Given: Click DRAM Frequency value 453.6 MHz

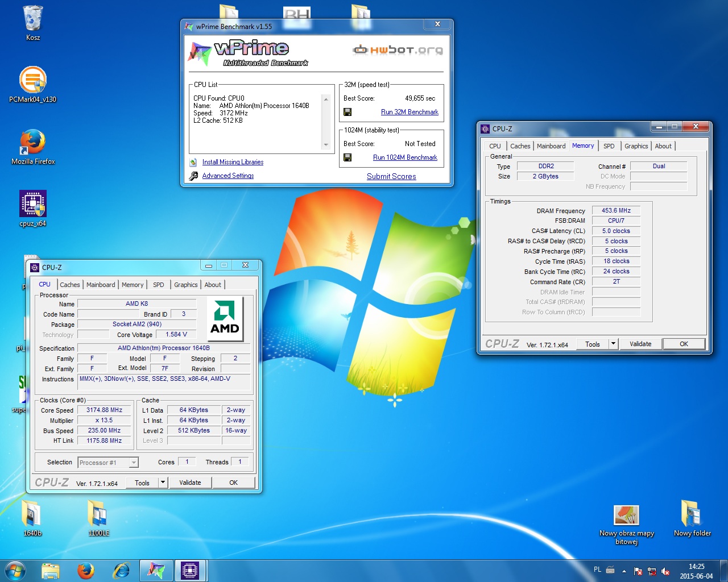Looking at the screenshot, I should 616,210.
